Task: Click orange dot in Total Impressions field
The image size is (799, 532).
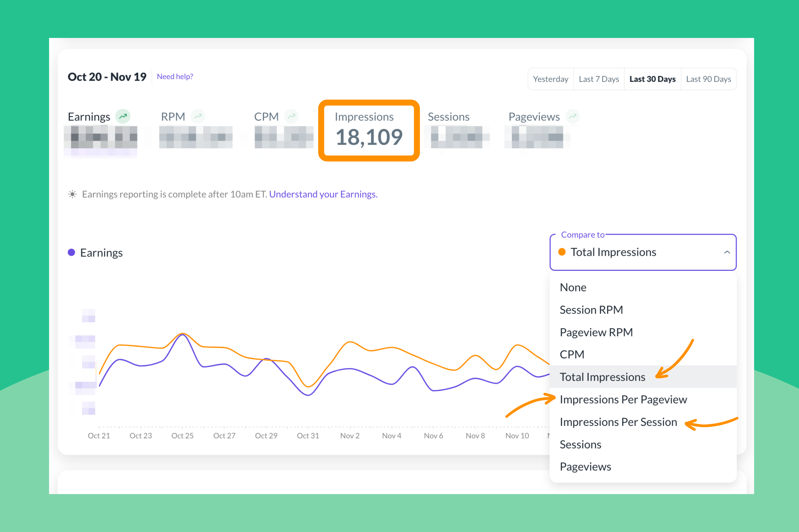Action: pyautogui.click(x=562, y=252)
